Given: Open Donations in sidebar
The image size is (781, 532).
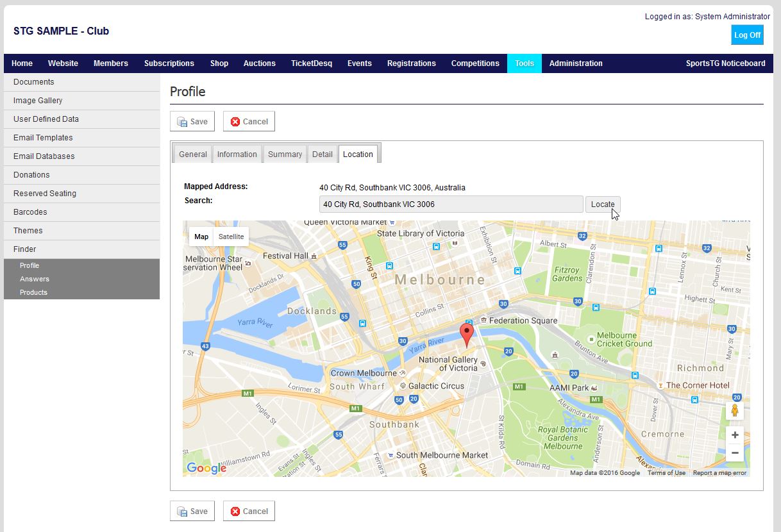Looking at the screenshot, I should click(x=81, y=175).
